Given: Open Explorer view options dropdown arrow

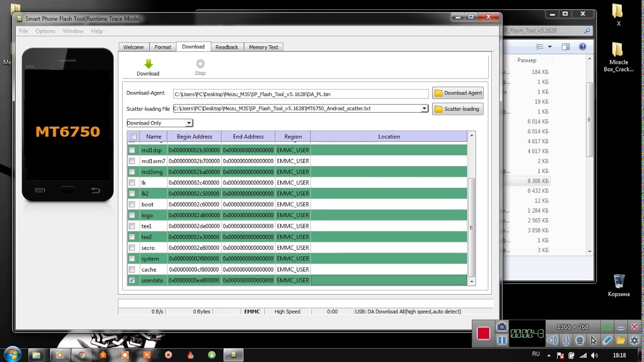Looking at the screenshot, I should (x=549, y=47).
